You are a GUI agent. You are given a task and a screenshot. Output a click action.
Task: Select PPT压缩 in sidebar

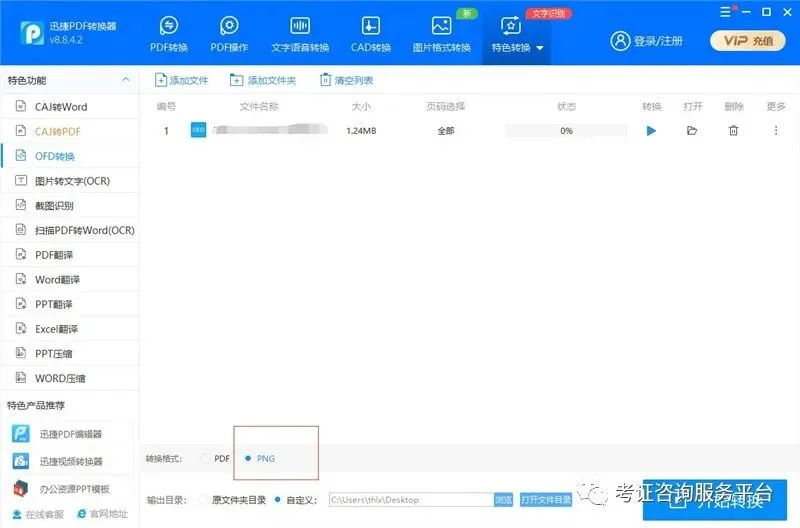pos(70,354)
